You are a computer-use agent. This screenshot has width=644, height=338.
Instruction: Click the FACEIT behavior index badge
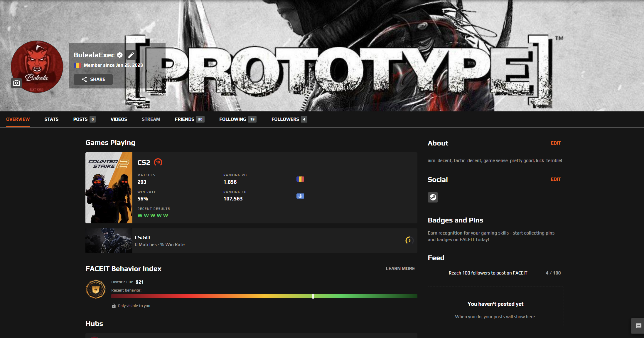click(x=96, y=289)
